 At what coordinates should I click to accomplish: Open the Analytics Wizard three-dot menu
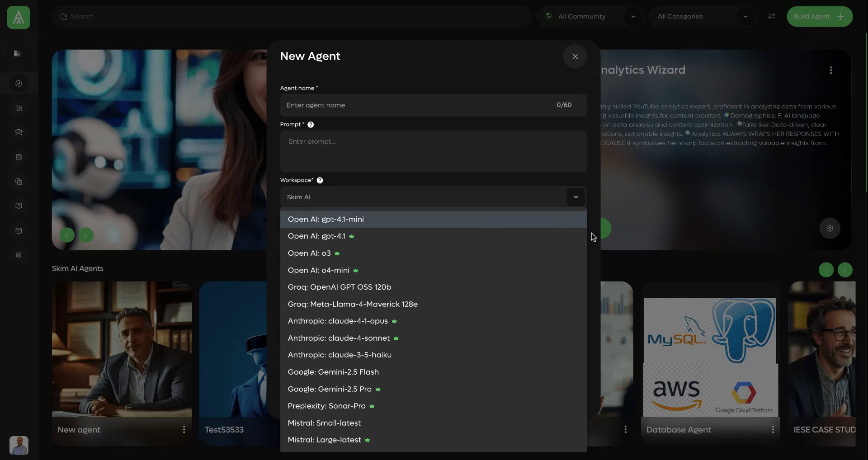[831, 70]
